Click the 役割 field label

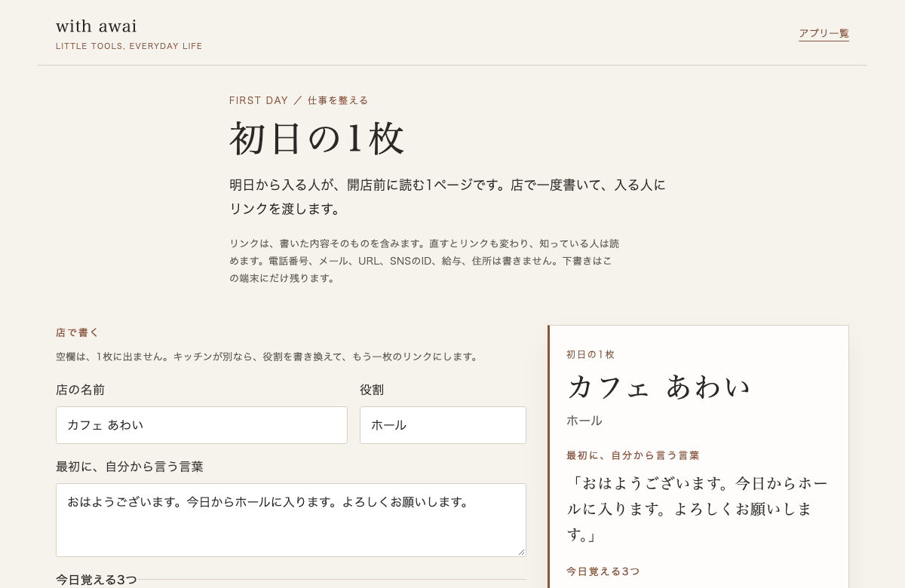372,390
